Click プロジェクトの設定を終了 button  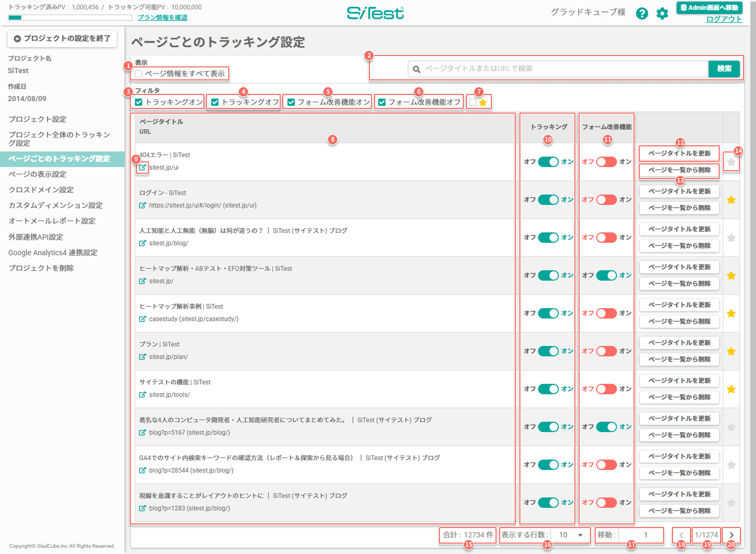pos(62,38)
